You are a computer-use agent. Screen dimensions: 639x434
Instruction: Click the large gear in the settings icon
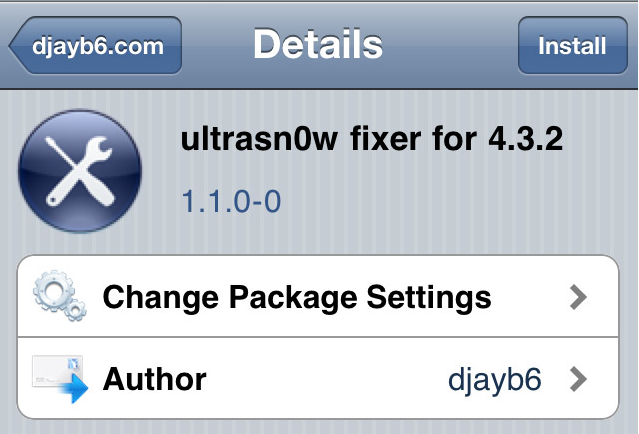pos(53,291)
